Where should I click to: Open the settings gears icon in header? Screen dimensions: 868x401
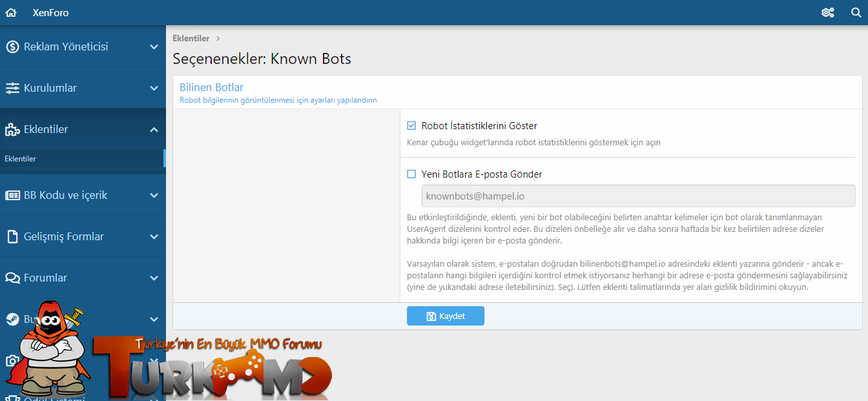[827, 12]
